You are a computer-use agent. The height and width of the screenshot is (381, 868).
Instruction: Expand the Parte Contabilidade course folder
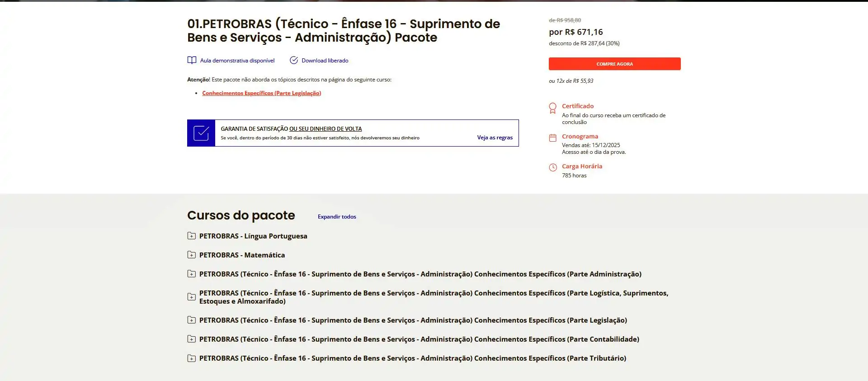pyautogui.click(x=192, y=339)
